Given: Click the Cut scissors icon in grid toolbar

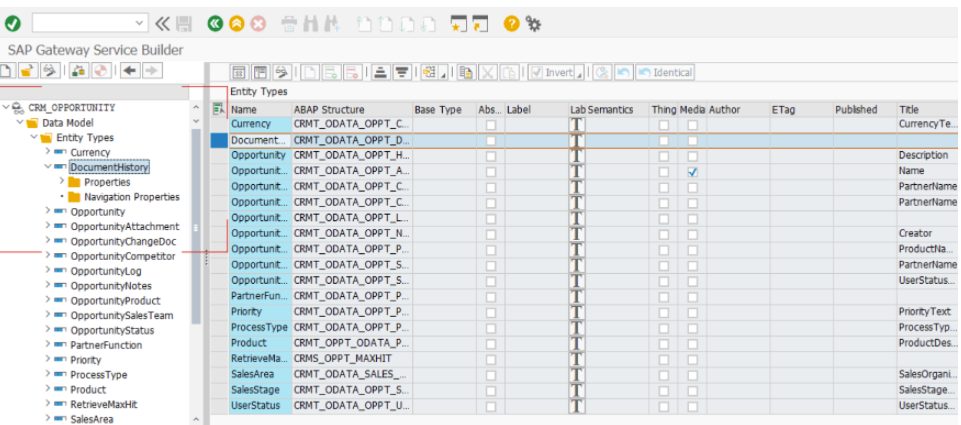Looking at the screenshot, I should (488, 72).
